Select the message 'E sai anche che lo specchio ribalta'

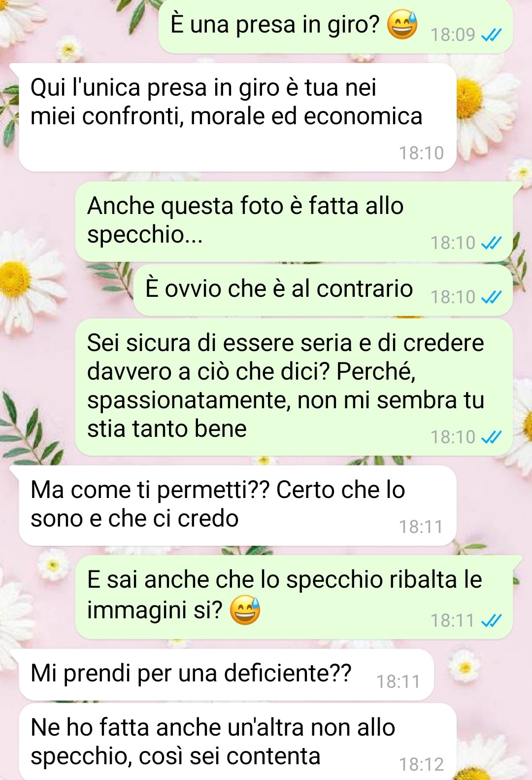tap(294, 597)
